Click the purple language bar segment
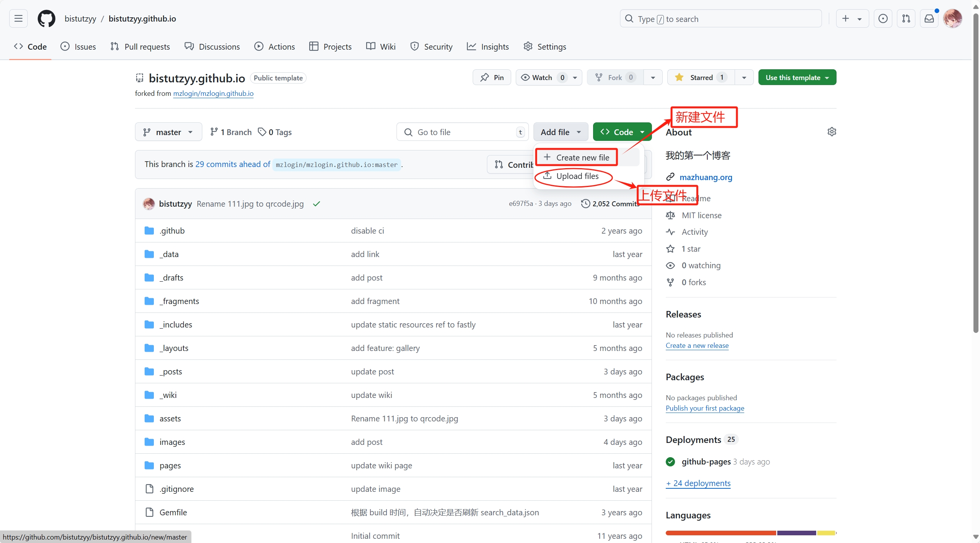Viewport: 980px width, 543px height. tap(796, 533)
